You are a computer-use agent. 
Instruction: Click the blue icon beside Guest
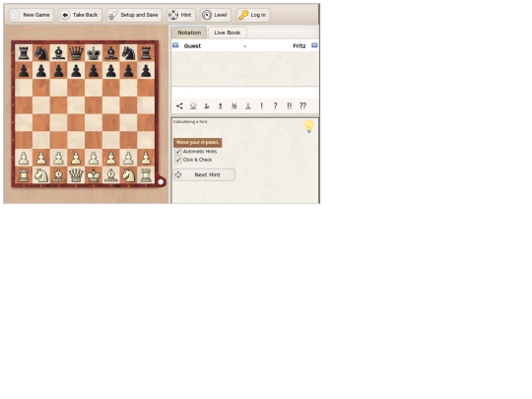175,45
